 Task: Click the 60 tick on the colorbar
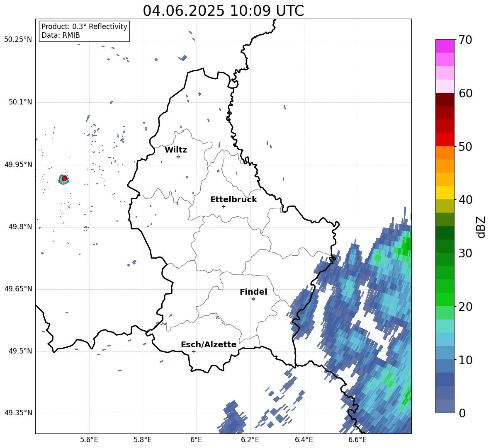(x=465, y=93)
